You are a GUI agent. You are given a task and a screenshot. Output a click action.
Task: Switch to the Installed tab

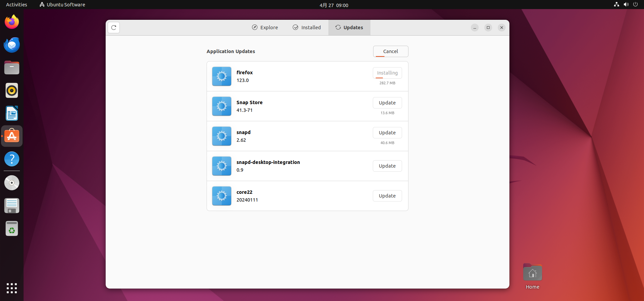coord(307,28)
